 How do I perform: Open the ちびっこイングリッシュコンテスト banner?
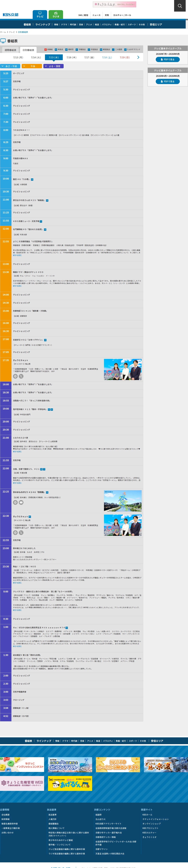click(x=22, y=765)
